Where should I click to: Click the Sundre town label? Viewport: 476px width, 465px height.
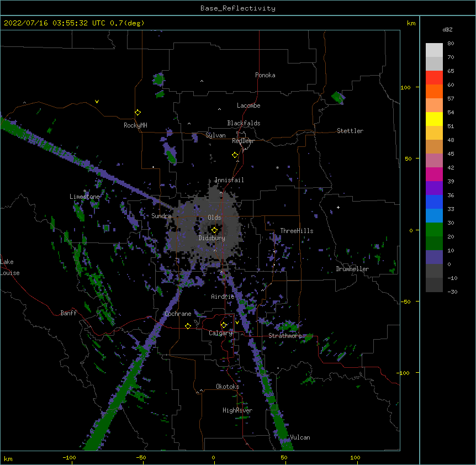pyautogui.click(x=161, y=216)
